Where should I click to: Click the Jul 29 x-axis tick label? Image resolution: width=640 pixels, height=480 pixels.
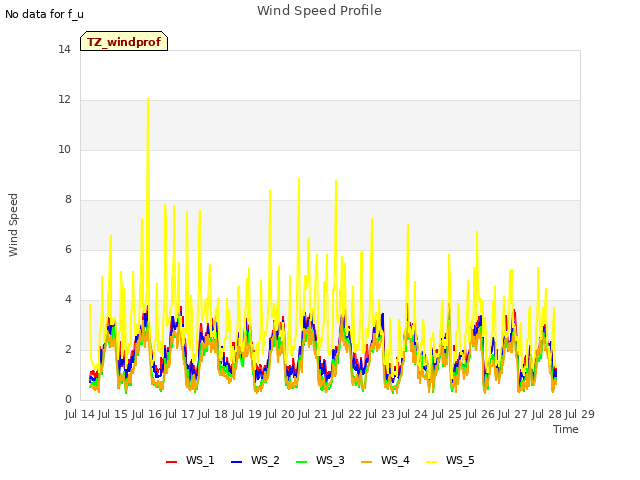coord(580,414)
